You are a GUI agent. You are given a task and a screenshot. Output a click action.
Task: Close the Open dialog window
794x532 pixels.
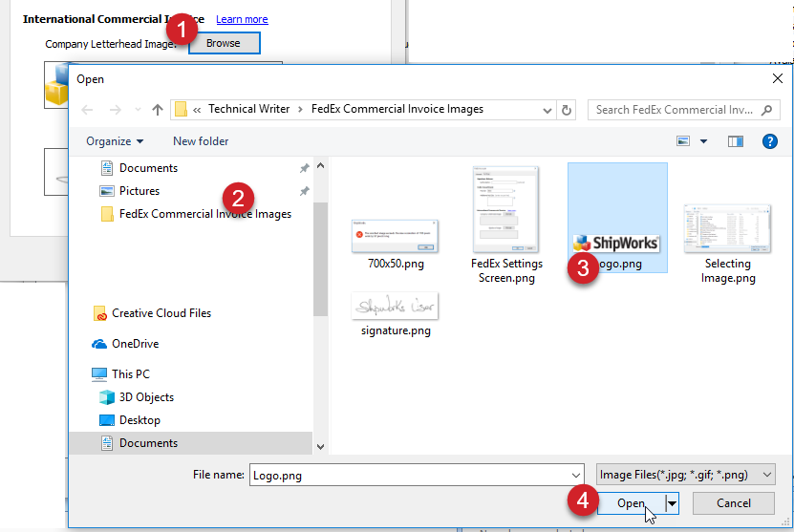(x=778, y=78)
